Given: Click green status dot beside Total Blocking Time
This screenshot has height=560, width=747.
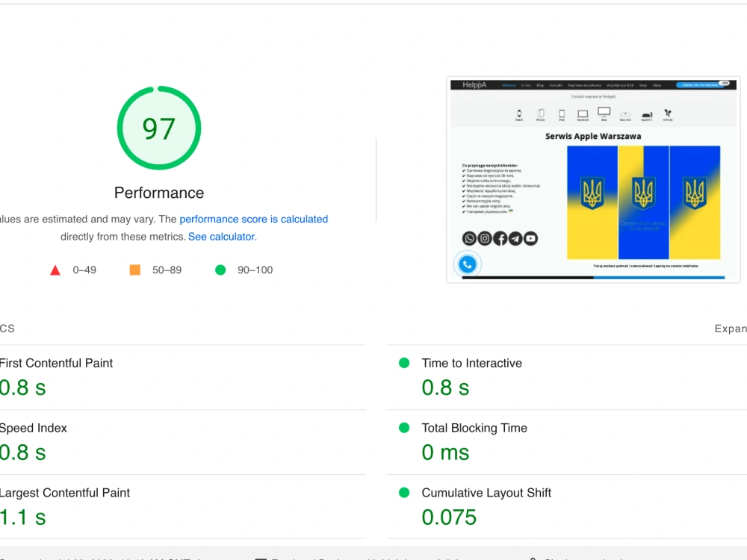Looking at the screenshot, I should click(404, 428).
